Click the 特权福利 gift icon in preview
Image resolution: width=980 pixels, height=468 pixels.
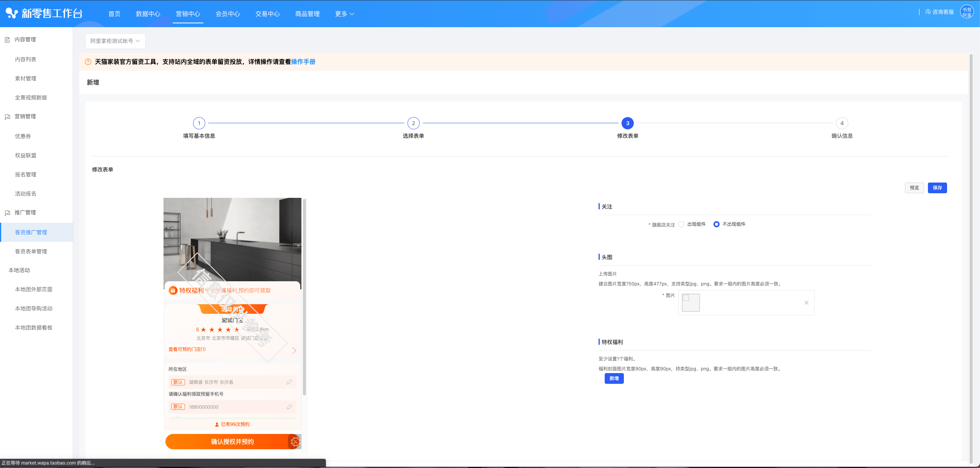pos(173,291)
